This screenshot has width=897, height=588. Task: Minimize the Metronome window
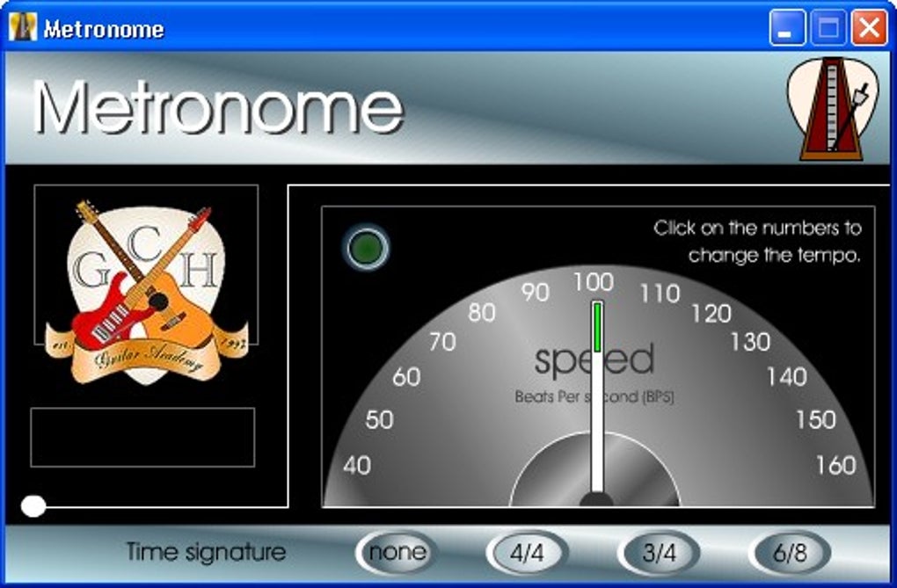click(787, 27)
